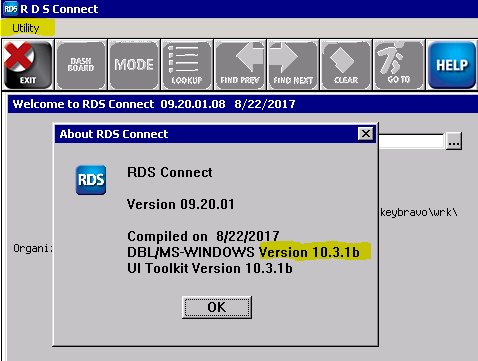Select the Clear toolbar icon
The height and width of the screenshot is (361, 478).
346,65
